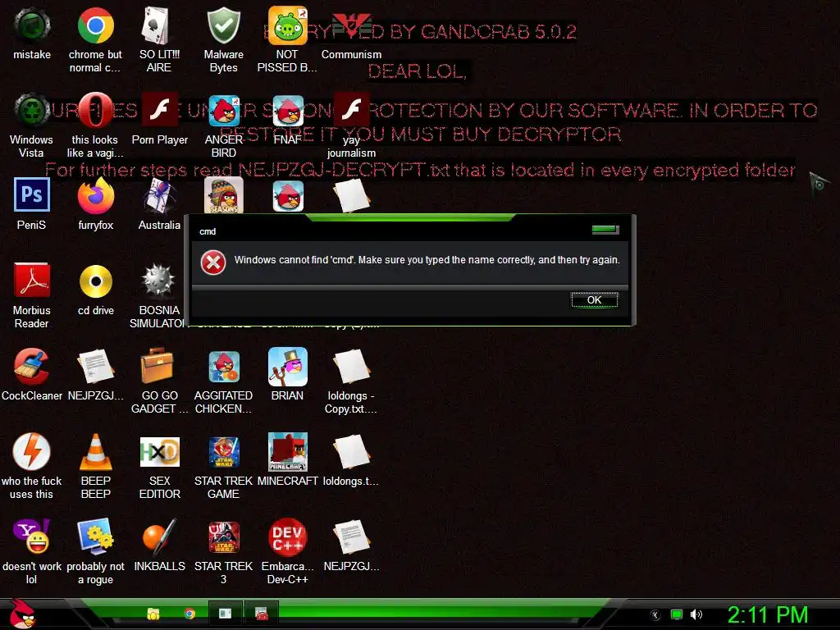Launch Malware Bytes from the desktop
The height and width of the screenshot is (630, 840).
[223, 40]
